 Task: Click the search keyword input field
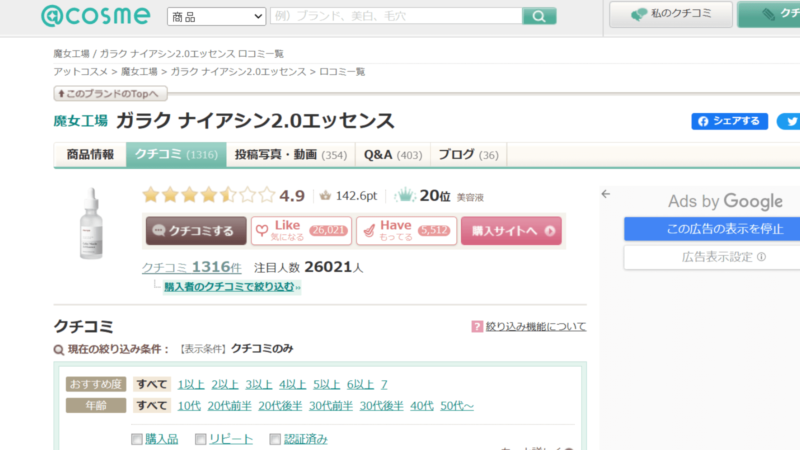pos(396,16)
